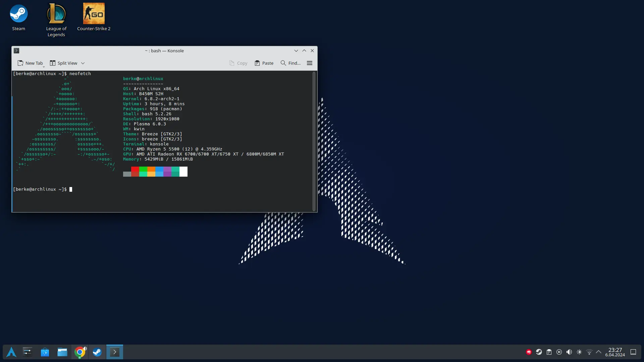Screen dimensions: 644x362
Task: Click the 'Uptime: 3 hours, 8 mins' line
Action: click(154, 104)
